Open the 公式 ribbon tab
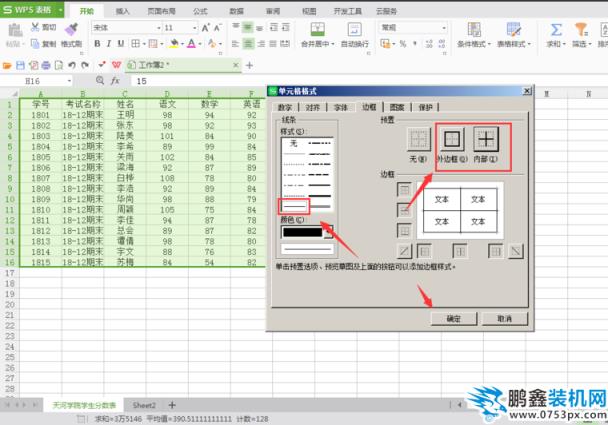 [x=200, y=11]
